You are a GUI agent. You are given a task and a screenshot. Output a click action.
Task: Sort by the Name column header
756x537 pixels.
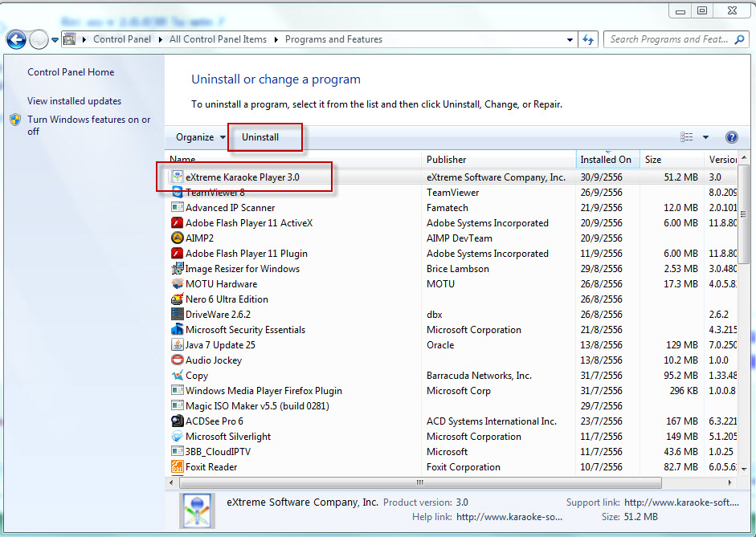tap(293, 160)
